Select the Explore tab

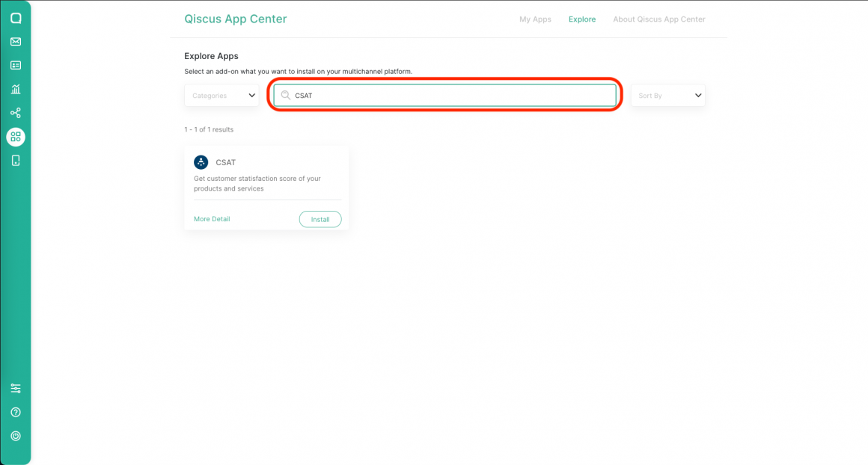pyautogui.click(x=582, y=19)
